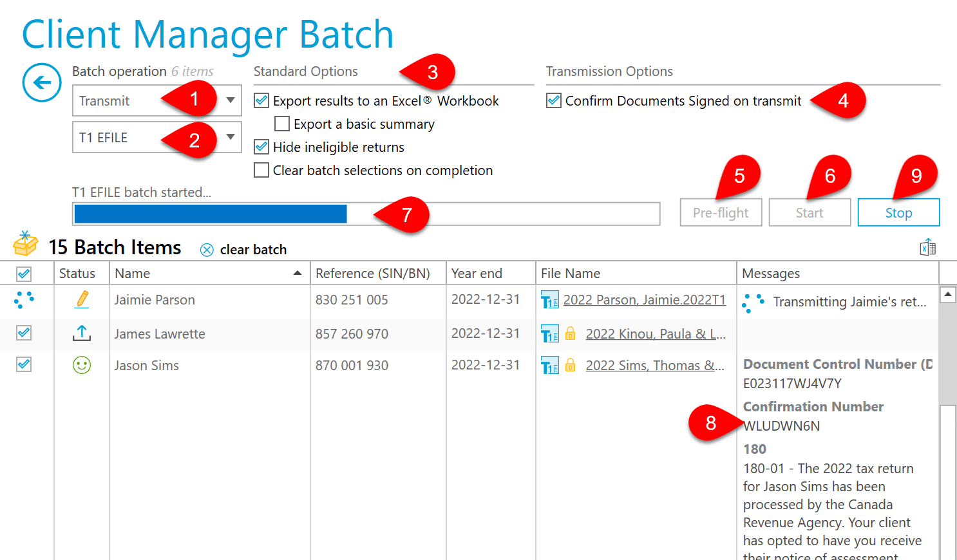Click reference 857 260 970
957x560 pixels.
pyautogui.click(x=352, y=333)
